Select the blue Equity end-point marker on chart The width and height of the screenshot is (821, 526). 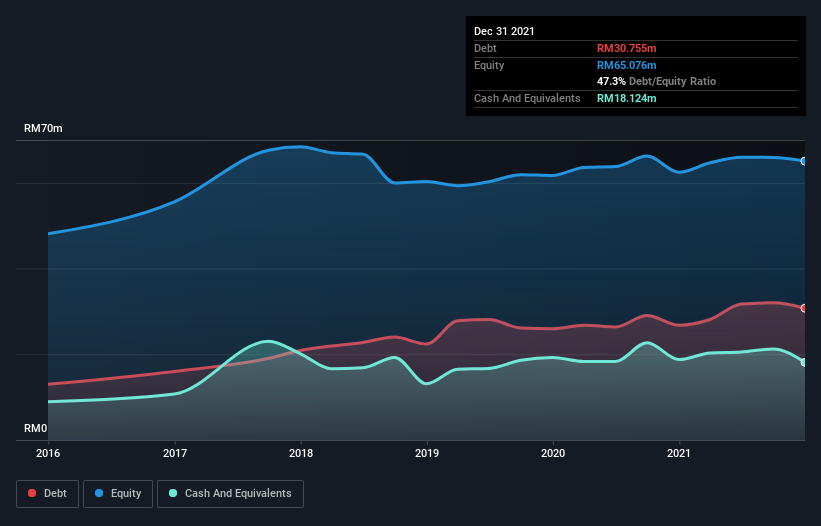(804, 161)
